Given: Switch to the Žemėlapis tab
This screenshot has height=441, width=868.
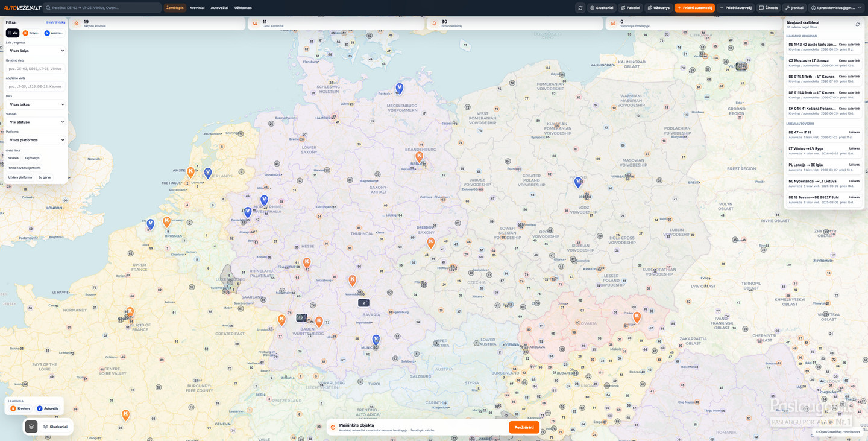Looking at the screenshot, I should click(175, 8).
